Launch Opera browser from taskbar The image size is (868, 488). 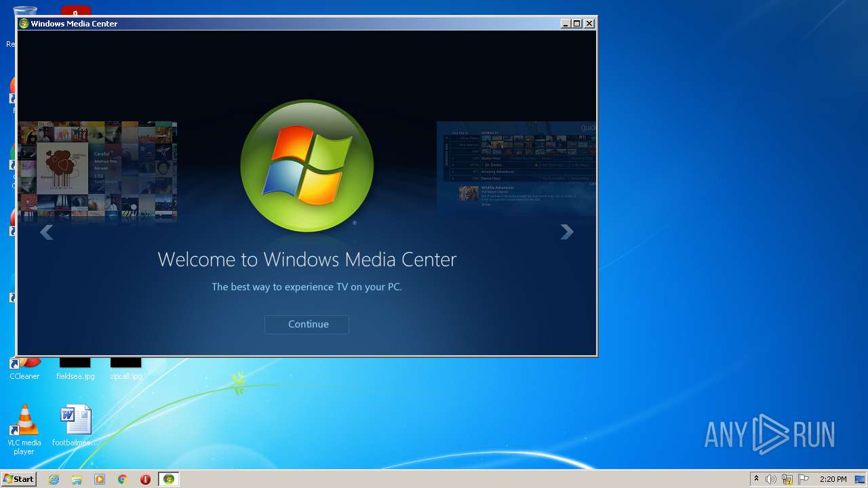145,479
